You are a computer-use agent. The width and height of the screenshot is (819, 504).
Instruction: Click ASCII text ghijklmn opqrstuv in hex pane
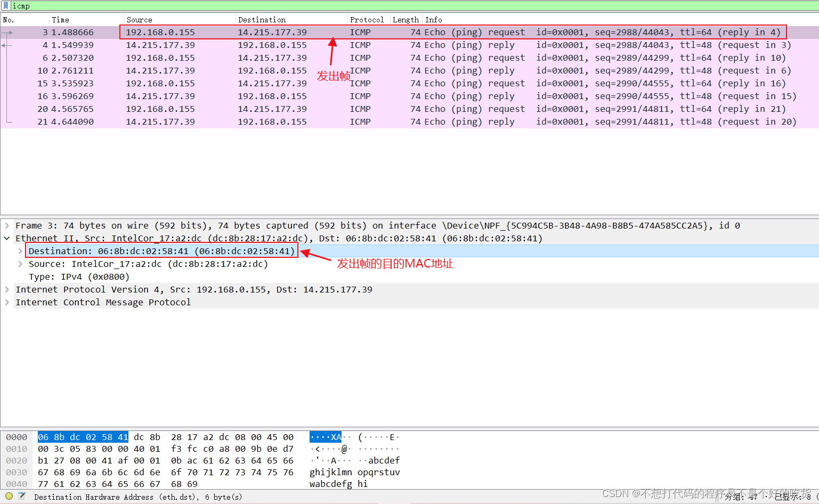[354, 473]
